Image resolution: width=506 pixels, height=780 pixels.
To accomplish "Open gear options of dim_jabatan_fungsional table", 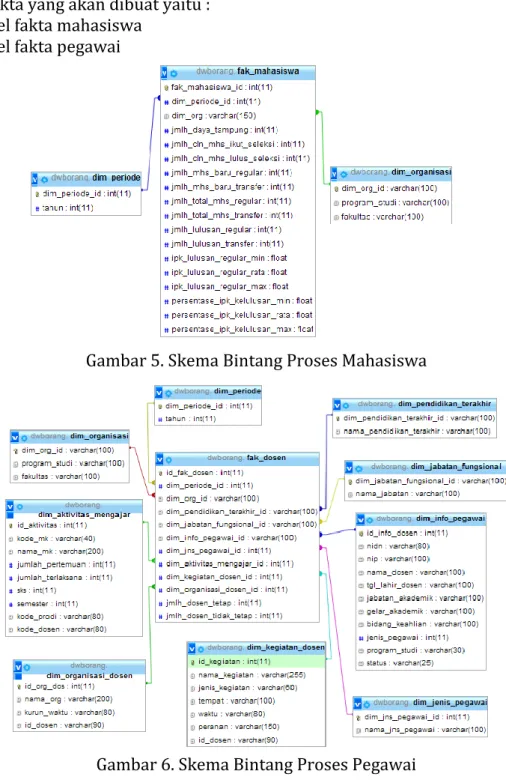I will coord(359,468).
